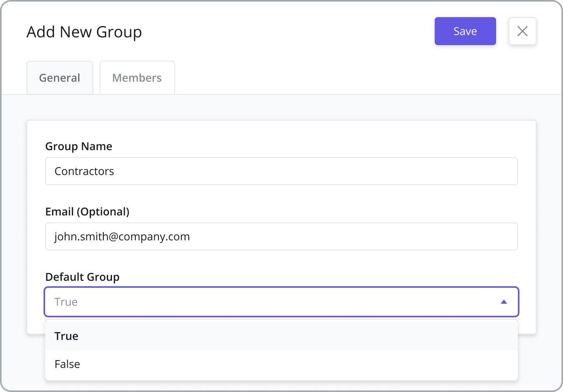Click the Default Group label

point(82,277)
